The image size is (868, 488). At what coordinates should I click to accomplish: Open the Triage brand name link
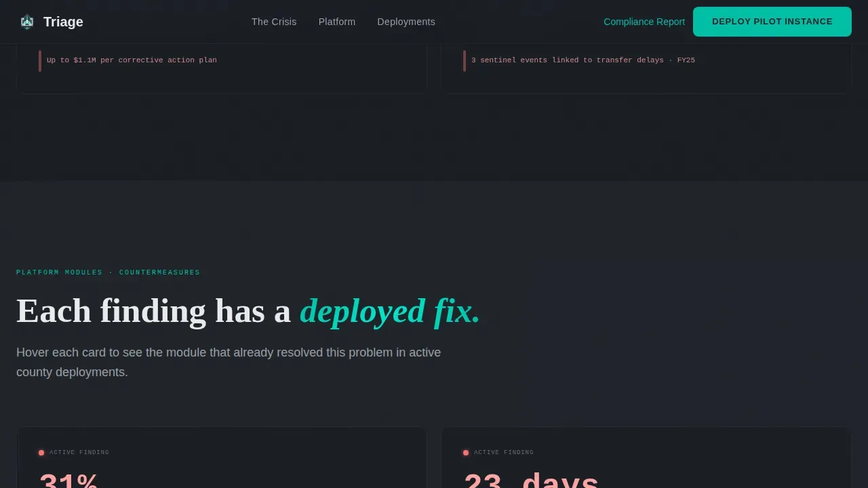(x=63, y=22)
